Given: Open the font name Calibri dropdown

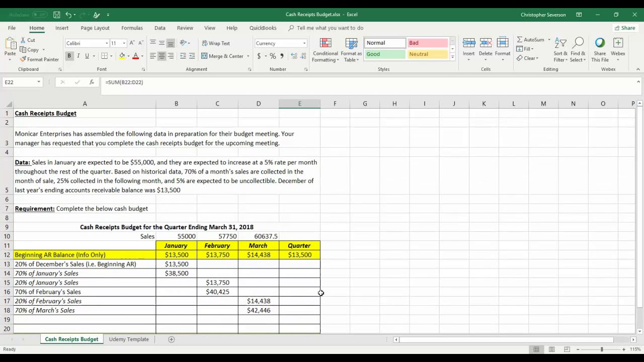Looking at the screenshot, I should 106,43.
